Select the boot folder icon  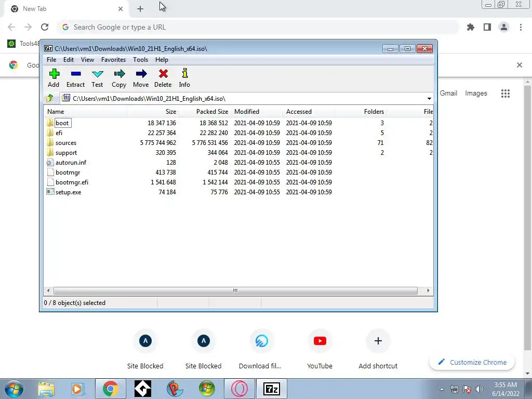(x=50, y=123)
